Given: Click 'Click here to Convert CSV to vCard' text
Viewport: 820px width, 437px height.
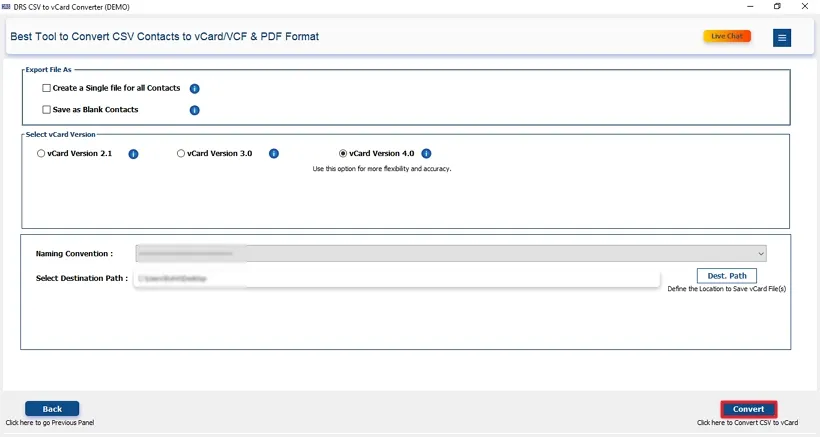Looking at the screenshot, I should point(747,422).
